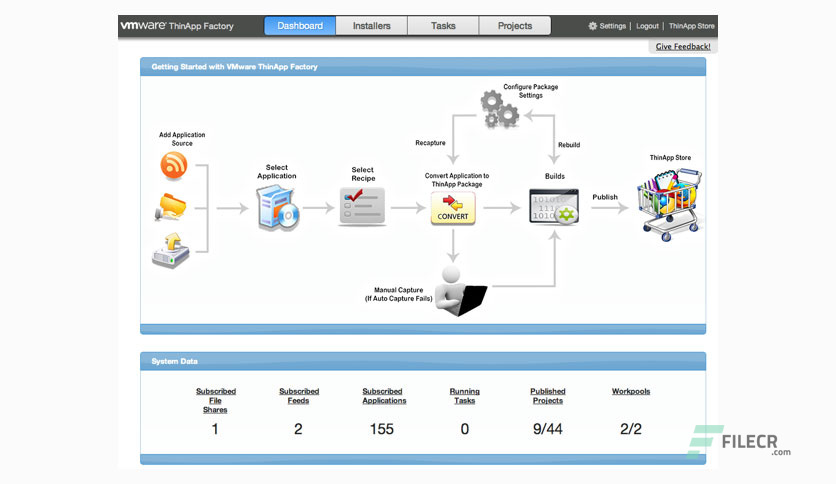Click the Select Recipe checklist icon
The width and height of the screenshot is (836, 484).
(362, 207)
